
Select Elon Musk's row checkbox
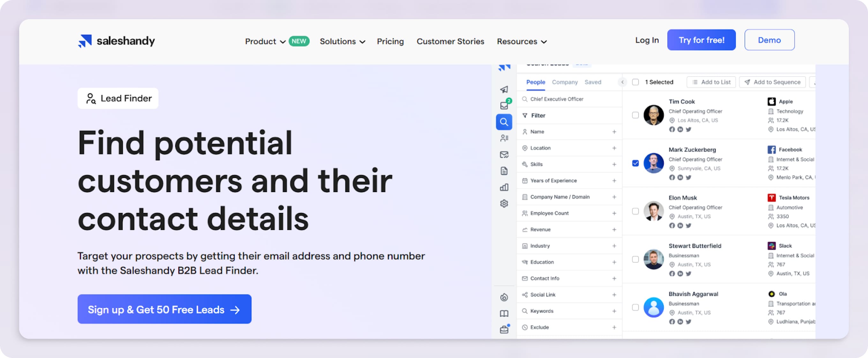point(635,211)
